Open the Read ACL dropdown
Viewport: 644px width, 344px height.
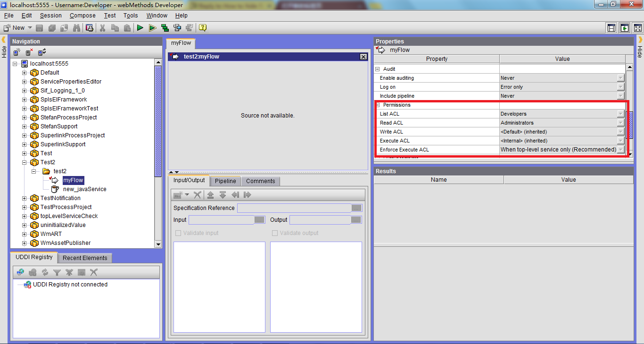point(621,123)
